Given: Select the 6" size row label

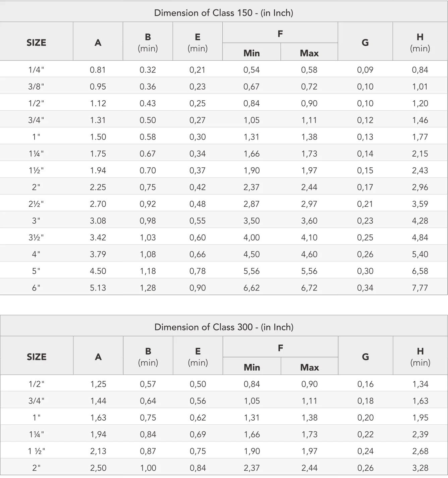Looking at the screenshot, I should pos(36,288).
